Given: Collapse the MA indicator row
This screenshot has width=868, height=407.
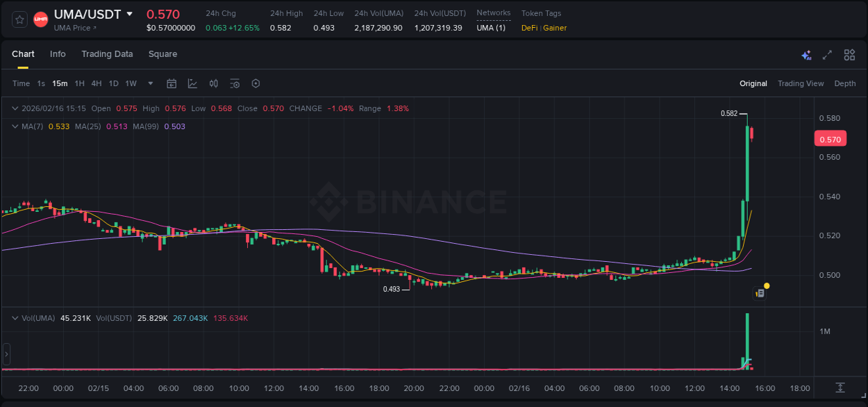Looking at the screenshot, I should (x=15, y=126).
